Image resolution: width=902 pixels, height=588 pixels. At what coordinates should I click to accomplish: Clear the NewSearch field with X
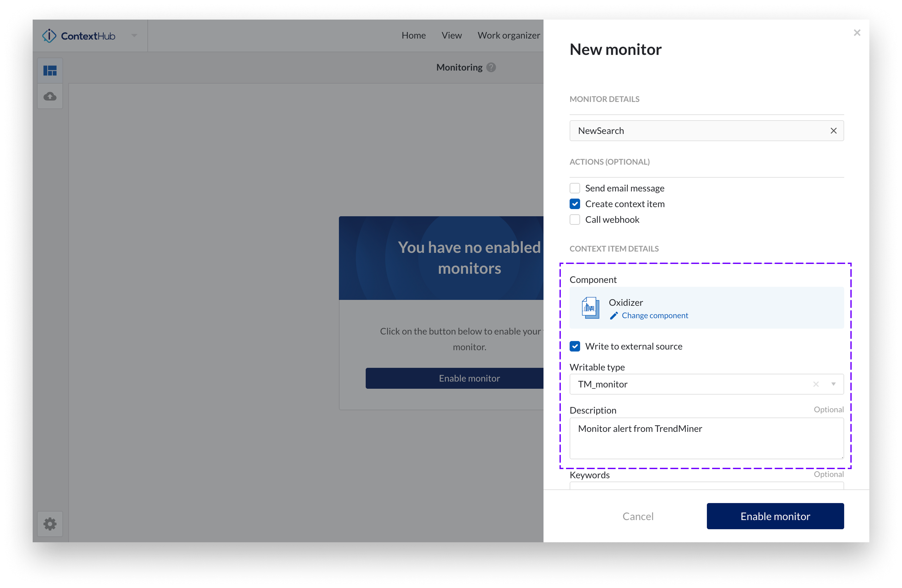click(x=833, y=131)
